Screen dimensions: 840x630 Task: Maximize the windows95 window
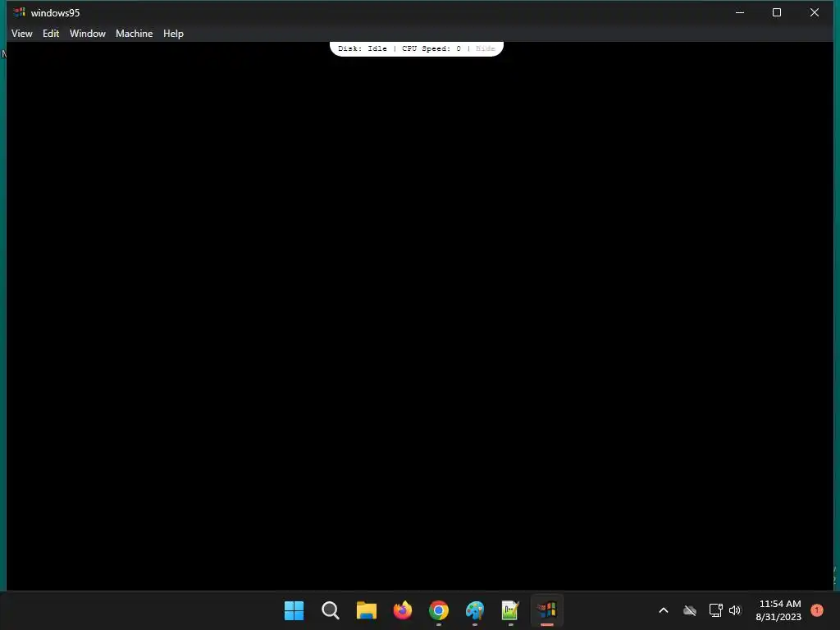click(777, 12)
